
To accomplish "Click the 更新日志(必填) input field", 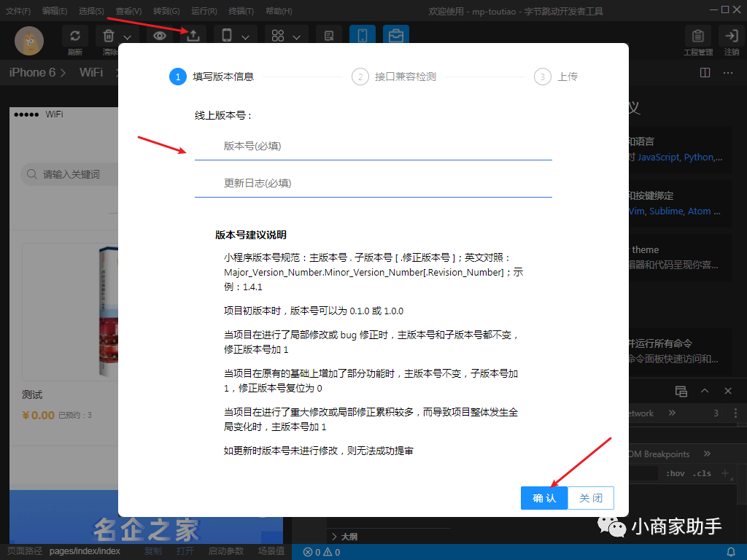I will click(373, 183).
